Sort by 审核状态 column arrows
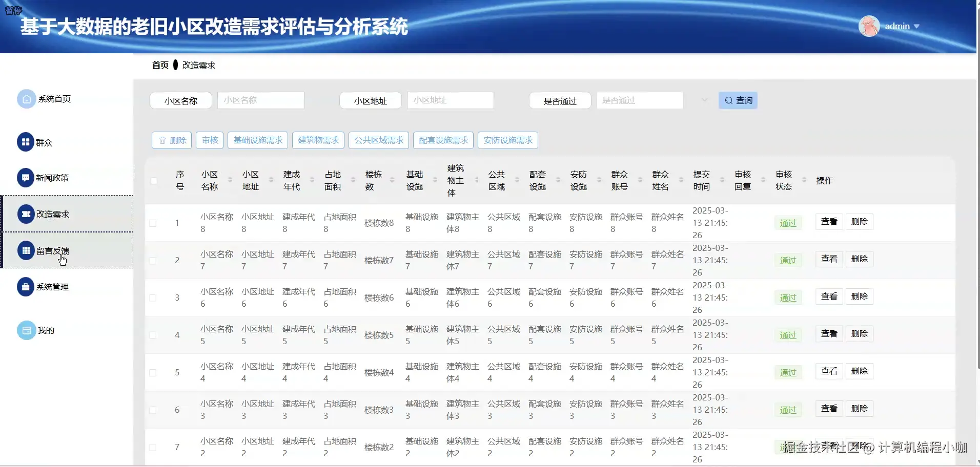 [x=804, y=180]
